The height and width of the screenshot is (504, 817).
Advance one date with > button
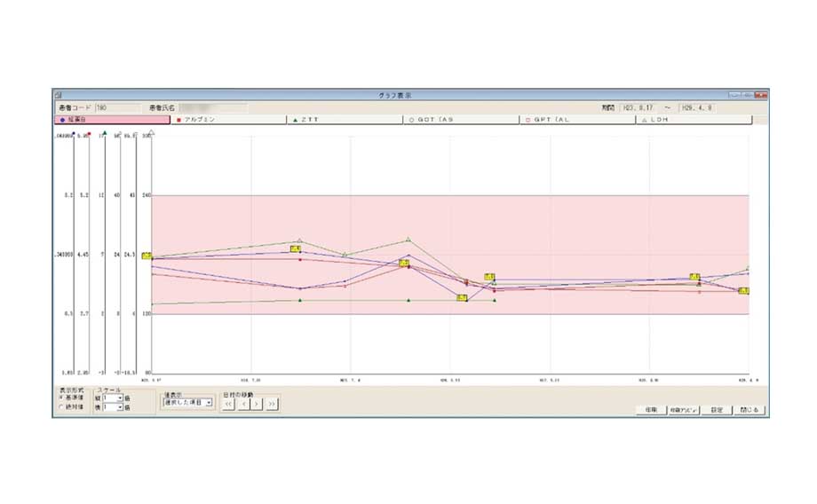[x=257, y=404]
